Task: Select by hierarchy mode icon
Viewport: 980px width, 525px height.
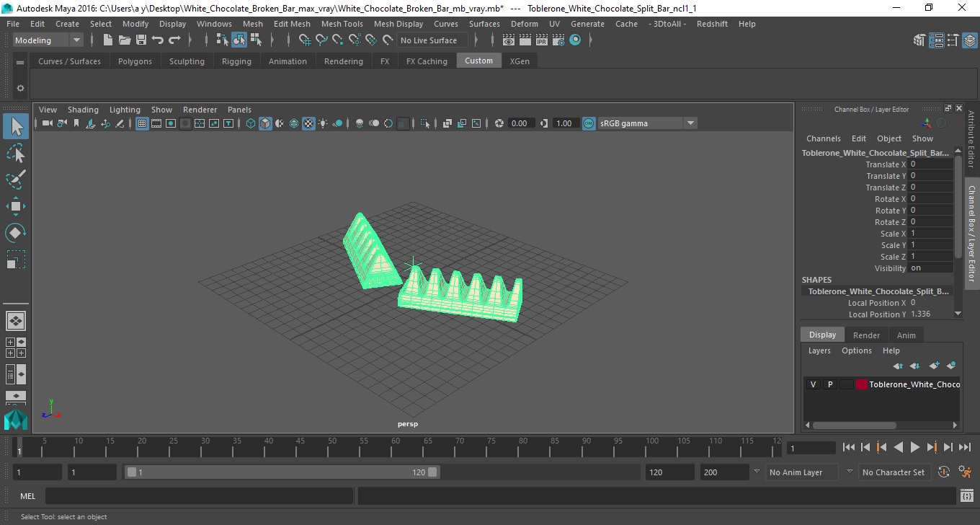Action: pyautogui.click(x=223, y=40)
